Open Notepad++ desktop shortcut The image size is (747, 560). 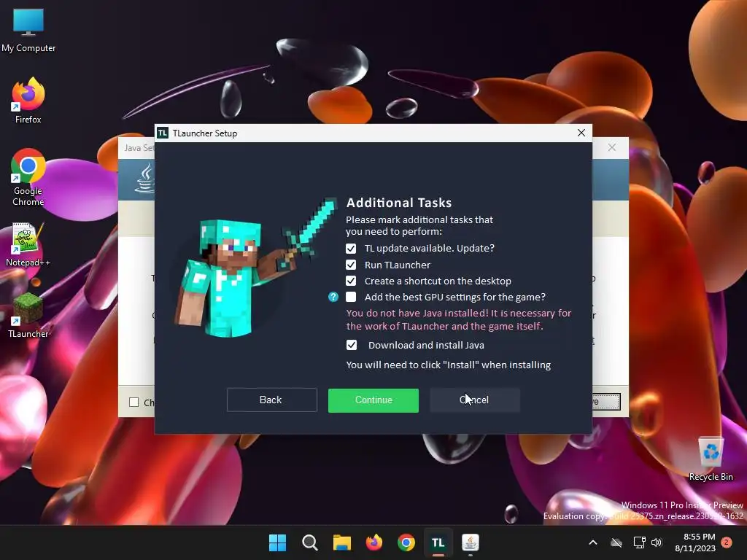28,245
